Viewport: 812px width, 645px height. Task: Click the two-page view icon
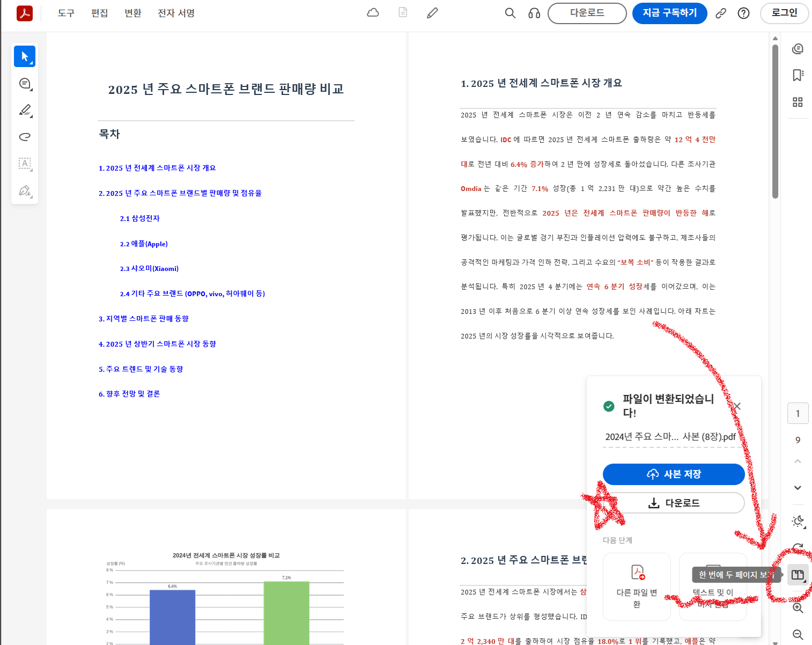798,575
